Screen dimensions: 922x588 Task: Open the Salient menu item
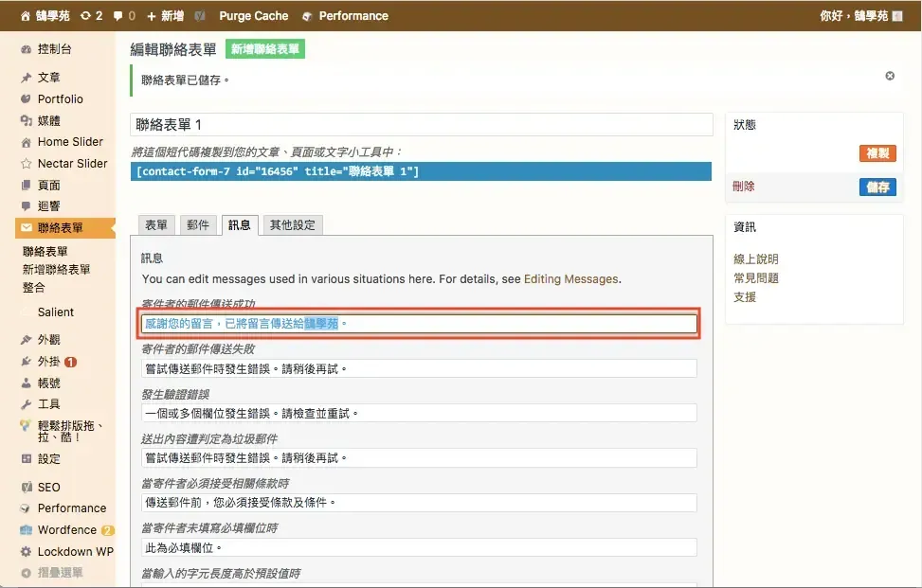pos(56,312)
